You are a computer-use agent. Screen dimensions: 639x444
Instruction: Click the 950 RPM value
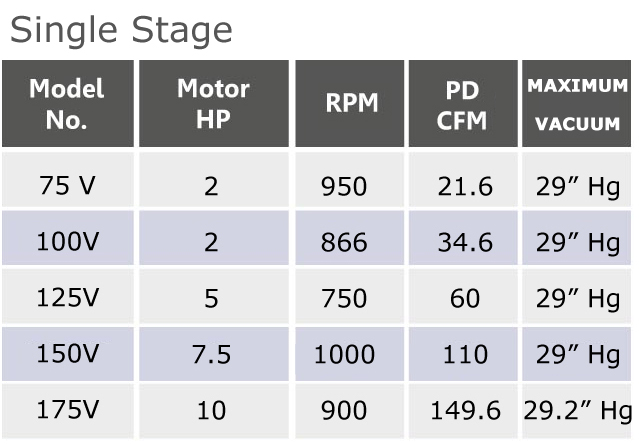coord(344,187)
